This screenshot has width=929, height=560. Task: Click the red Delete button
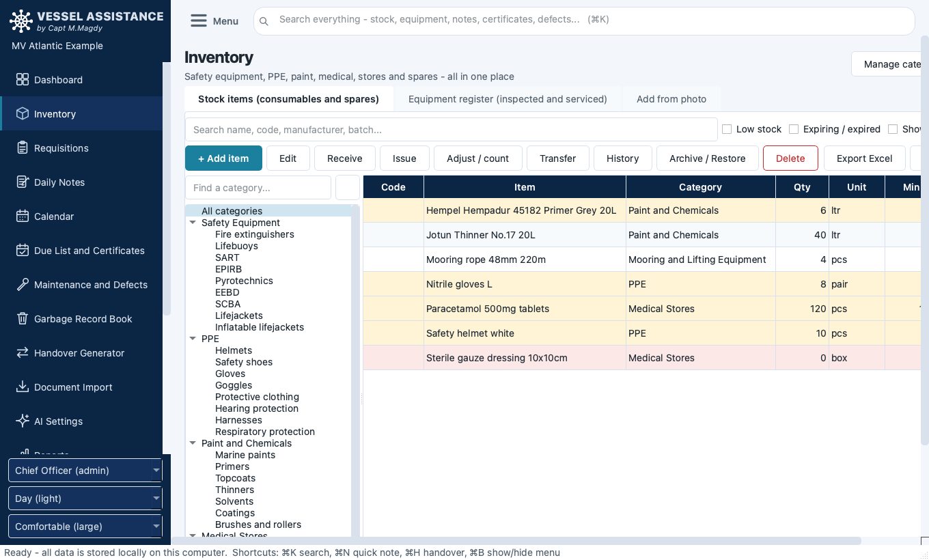tap(790, 158)
